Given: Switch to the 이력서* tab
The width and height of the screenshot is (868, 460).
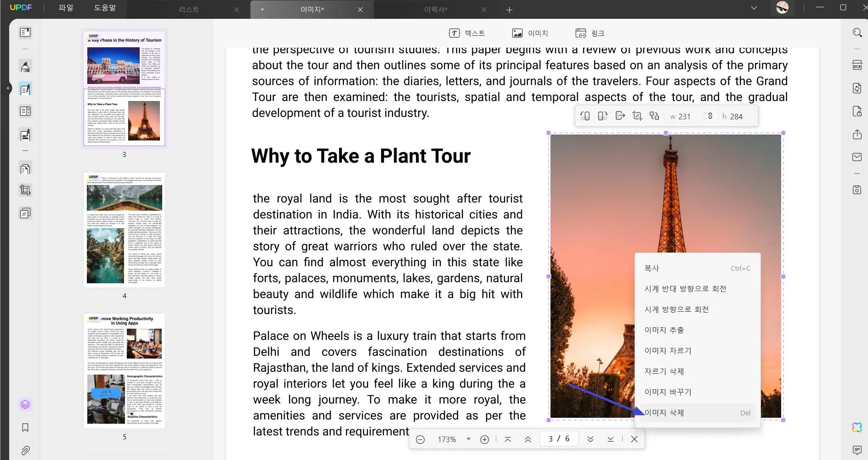Looking at the screenshot, I should point(436,10).
